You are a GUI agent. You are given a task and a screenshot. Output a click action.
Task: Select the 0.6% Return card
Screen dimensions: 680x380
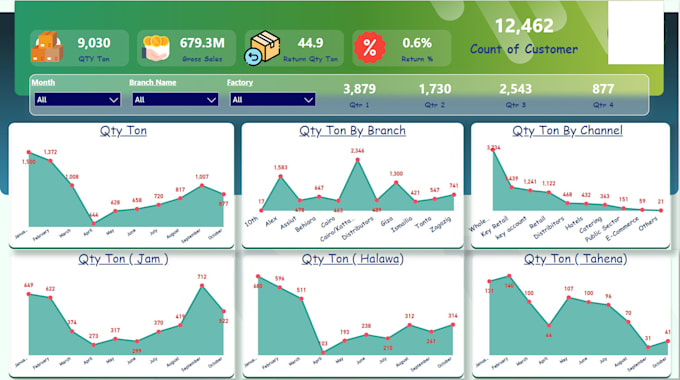tap(402, 48)
